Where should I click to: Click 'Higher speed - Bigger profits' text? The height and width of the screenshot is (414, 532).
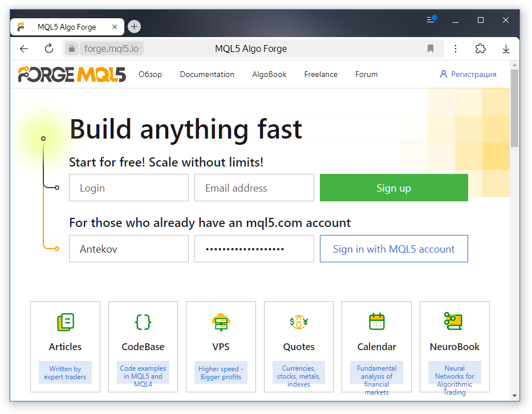coord(221,372)
